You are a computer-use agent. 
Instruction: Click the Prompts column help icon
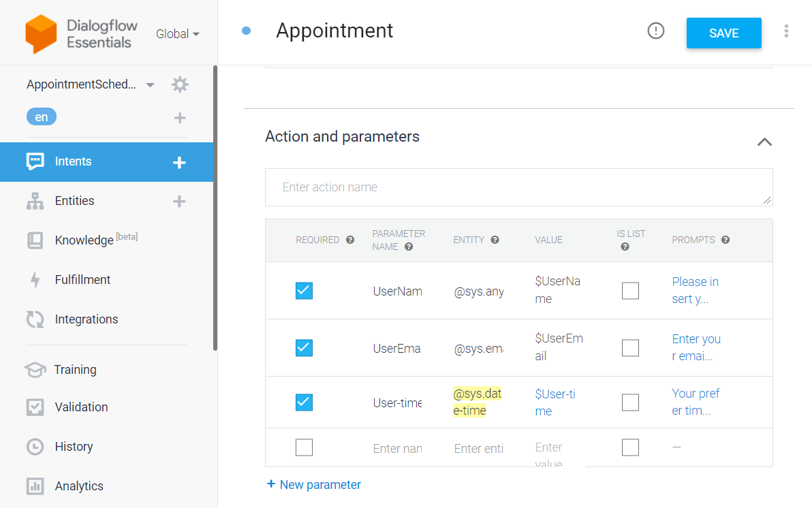click(x=725, y=240)
